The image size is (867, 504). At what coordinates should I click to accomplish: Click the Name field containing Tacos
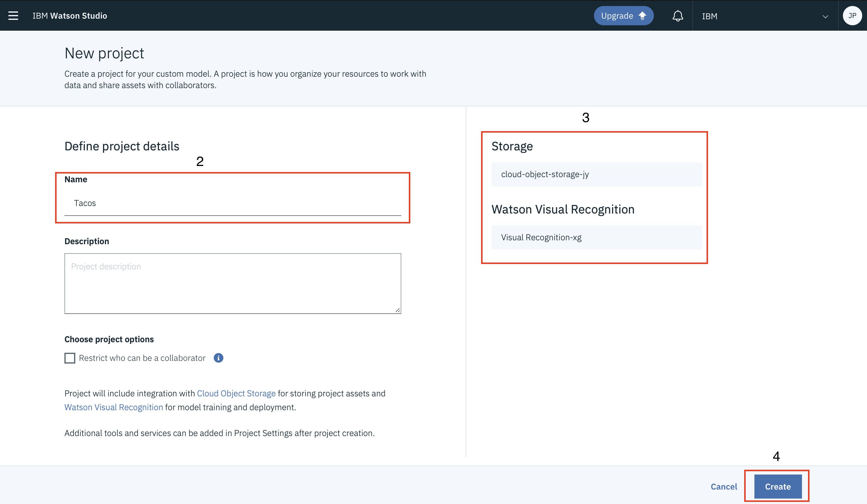click(233, 203)
